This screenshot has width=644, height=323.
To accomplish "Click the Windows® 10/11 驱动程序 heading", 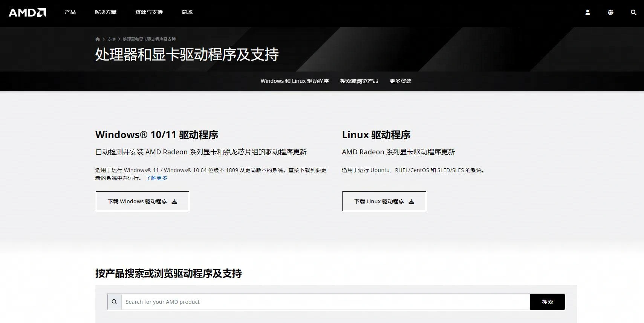I will pos(157,135).
